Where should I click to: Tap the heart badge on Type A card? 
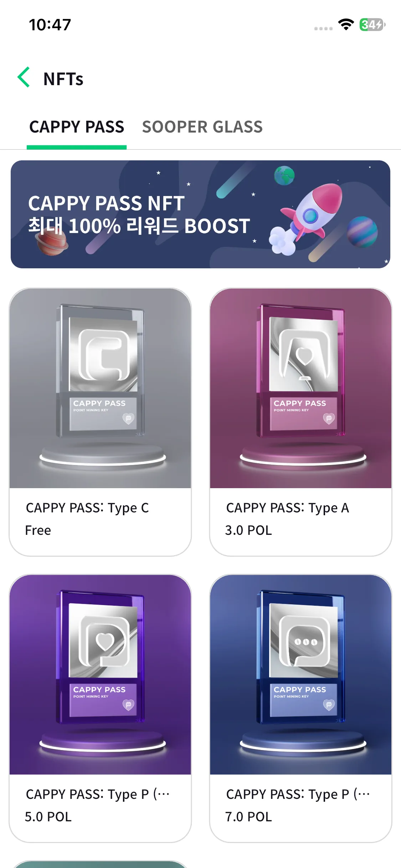329,418
